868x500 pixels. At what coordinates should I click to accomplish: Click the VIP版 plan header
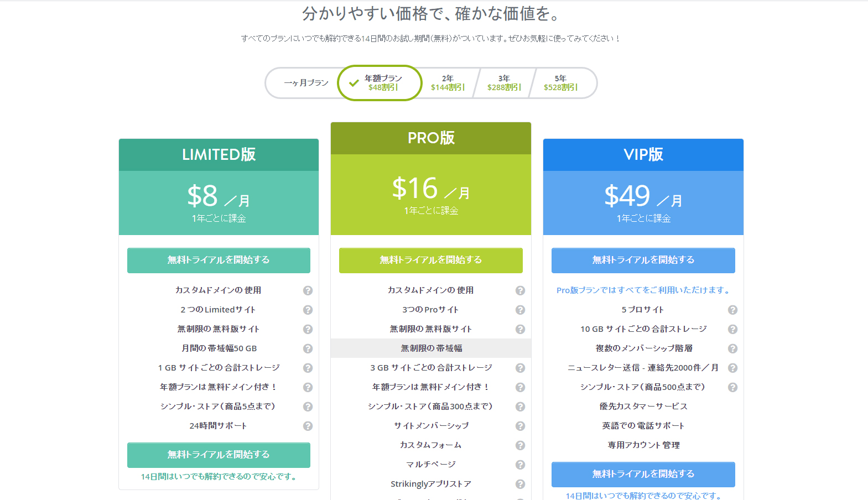click(x=643, y=155)
